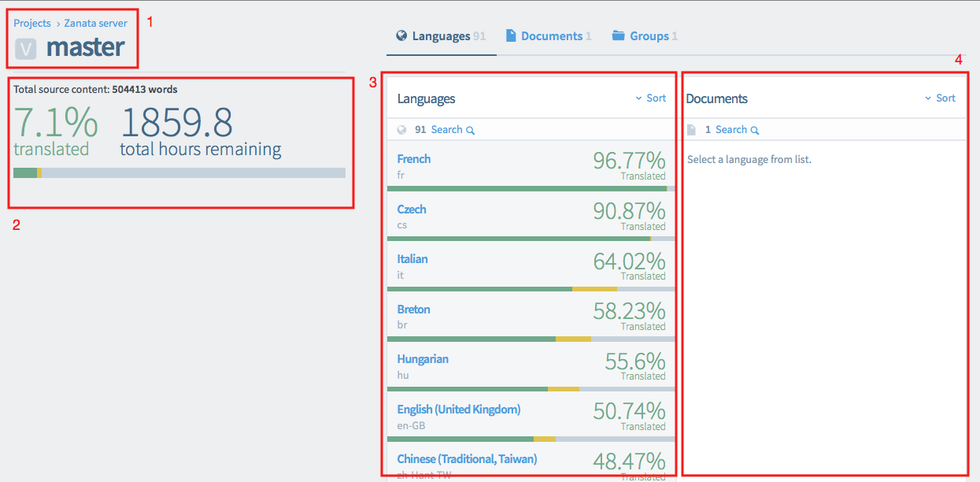Click the 'hu' locale code
The height and width of the screenshot is (482, 980).
[403, 375]
